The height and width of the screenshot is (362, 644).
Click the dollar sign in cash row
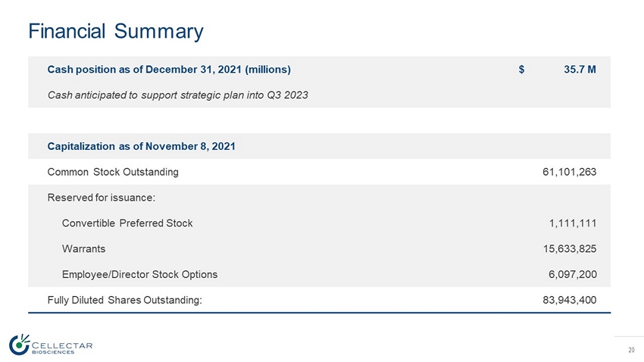pos(522,70)
